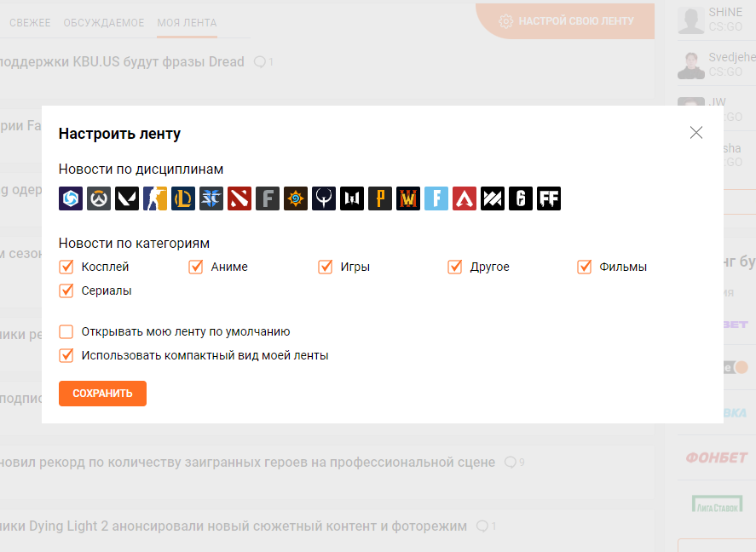Screen dimensions: 756x552
Task: Disable the Фильмы category checkbox
Action: 585,267
